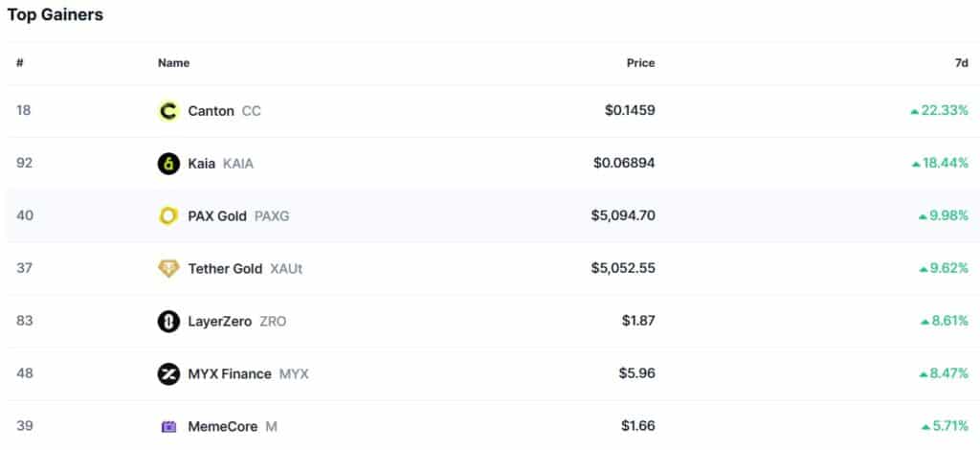Click the LayerZero coin logo icon
The width and height of the screenshot is (980, 450).
[168, 322]
